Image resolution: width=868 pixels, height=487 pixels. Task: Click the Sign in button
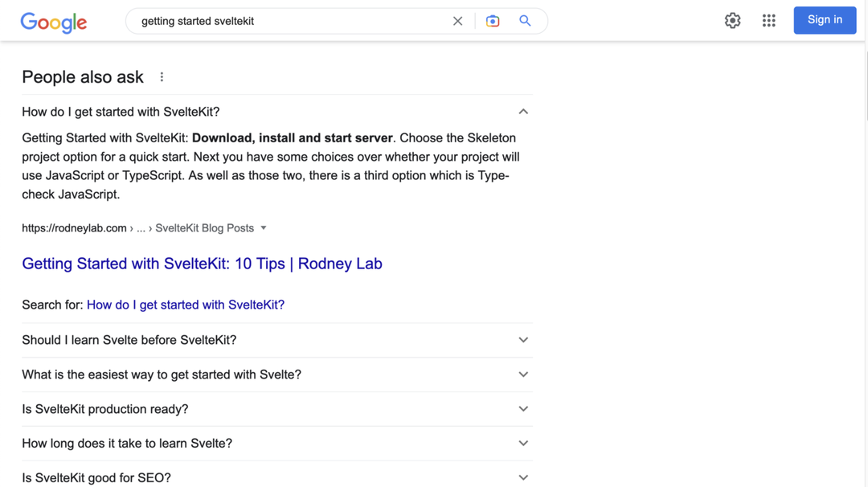click(x=825, y=20)
